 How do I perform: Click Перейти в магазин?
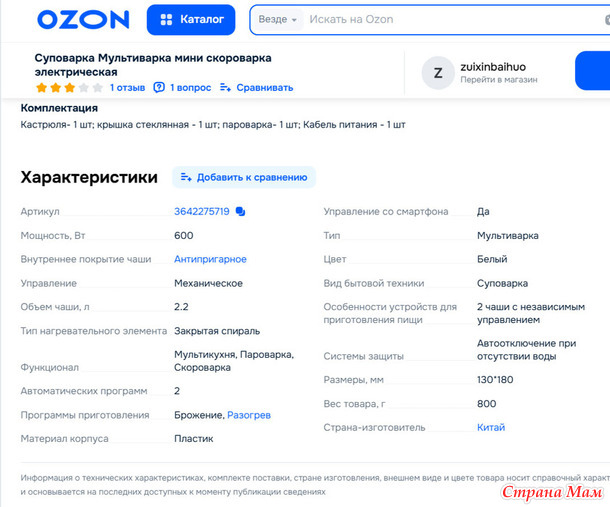tap(499, 80)
